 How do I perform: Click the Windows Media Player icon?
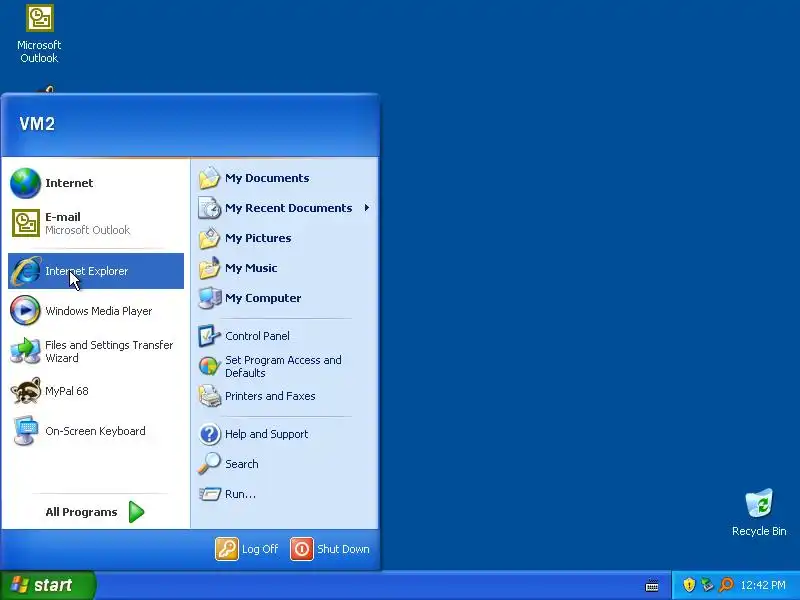[25, 310]
